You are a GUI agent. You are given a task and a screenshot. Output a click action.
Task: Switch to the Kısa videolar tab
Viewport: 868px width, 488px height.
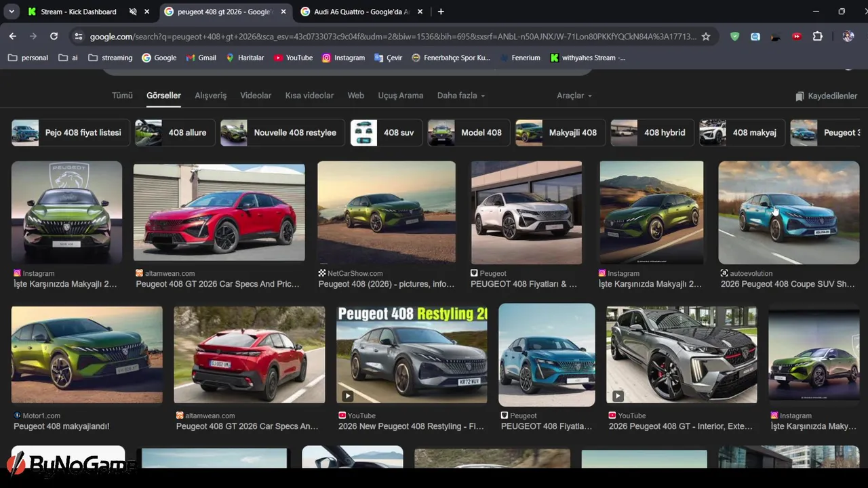tap(309, 96)
